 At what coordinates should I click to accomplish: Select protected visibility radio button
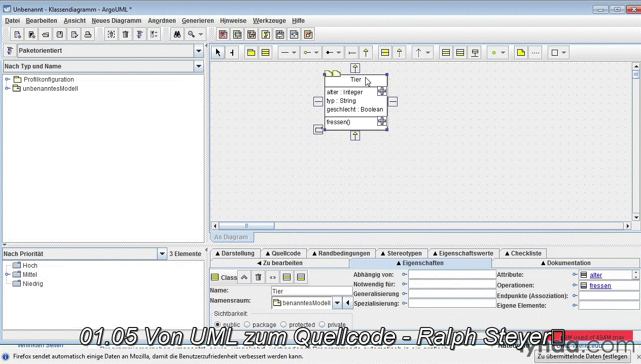tap(283, 324)
